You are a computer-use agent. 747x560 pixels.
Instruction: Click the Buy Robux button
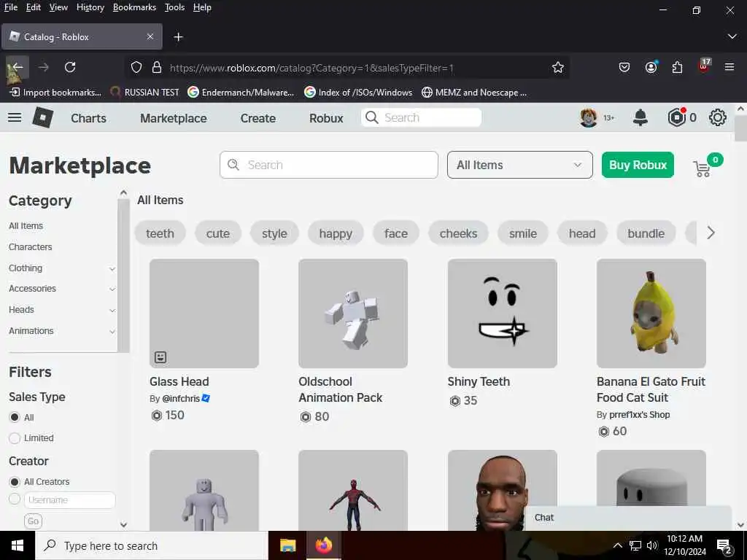click(x=638, y=165)
